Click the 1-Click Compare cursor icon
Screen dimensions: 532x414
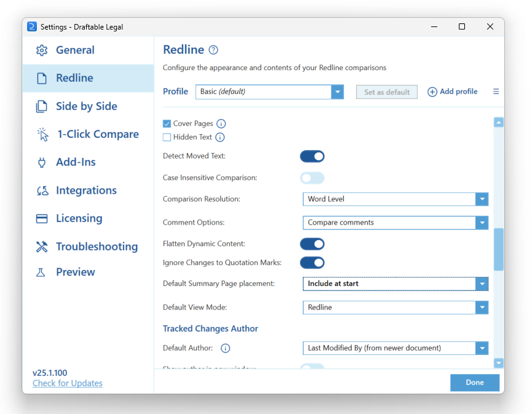42,134
